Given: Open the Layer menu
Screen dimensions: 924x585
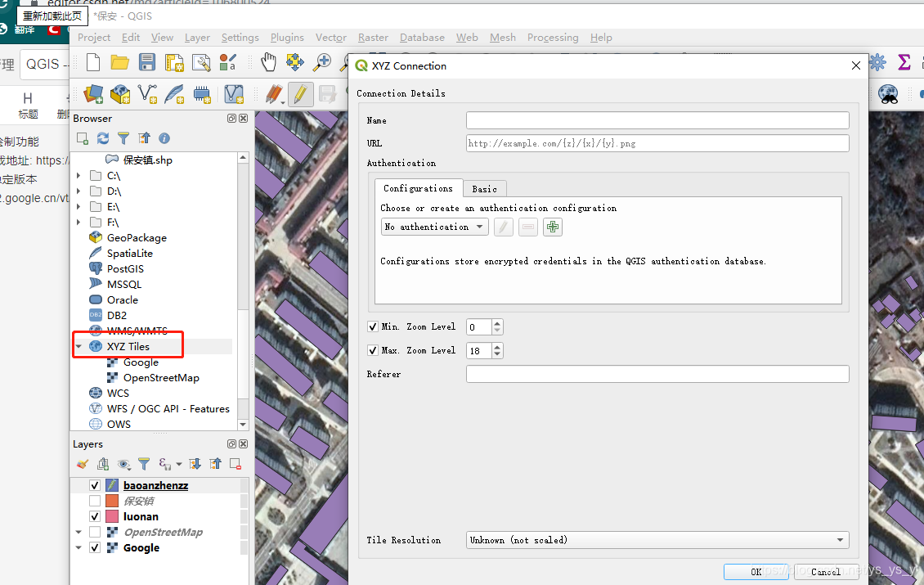Looking at the screenshot, I should [197, 37].
